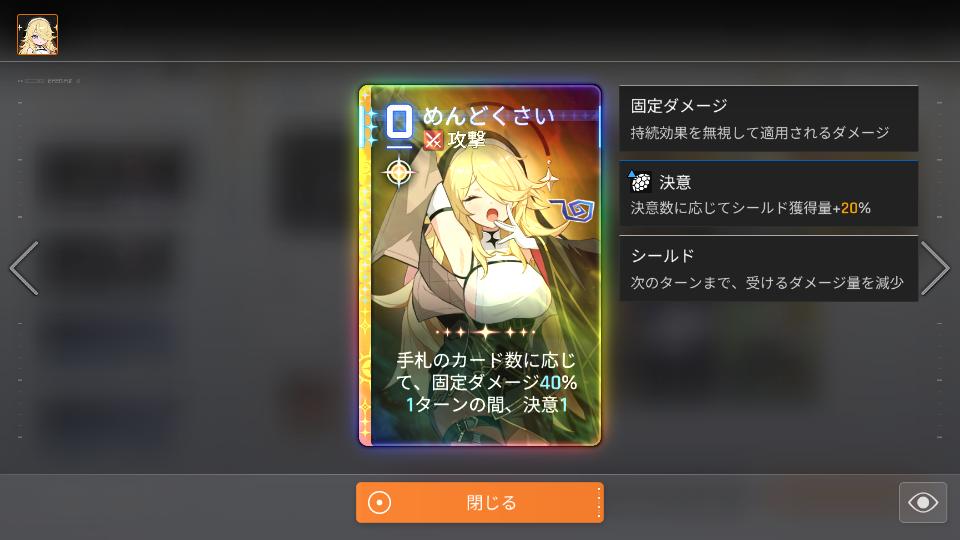Click the circle icon on 閉じる button
960x540 pixels.
tap(379, 503)
